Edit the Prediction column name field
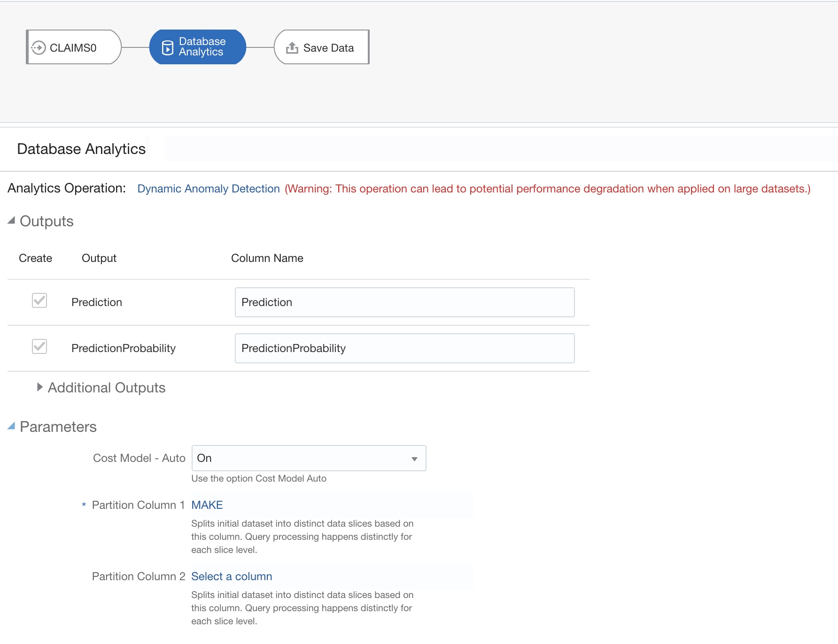 (x=404, y=302)
